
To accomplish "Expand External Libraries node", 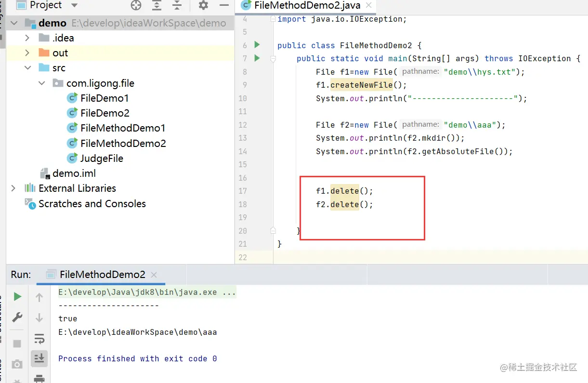I will 13,188.
